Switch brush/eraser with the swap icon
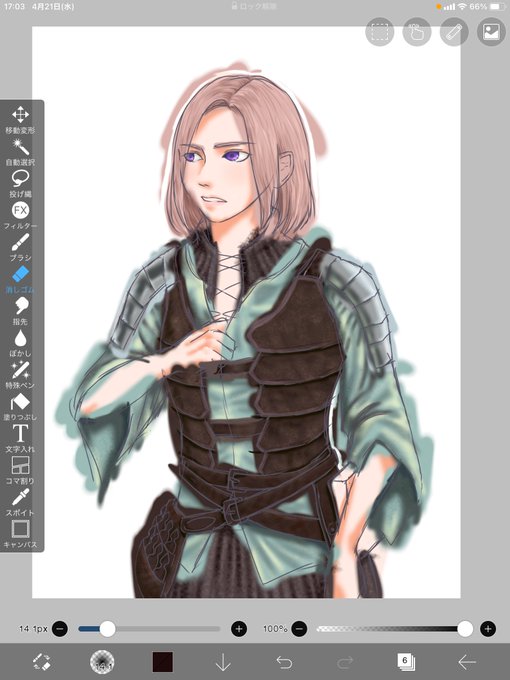Image resolution: width=510 pixels, height=680 pixels. tap(42, 662)
